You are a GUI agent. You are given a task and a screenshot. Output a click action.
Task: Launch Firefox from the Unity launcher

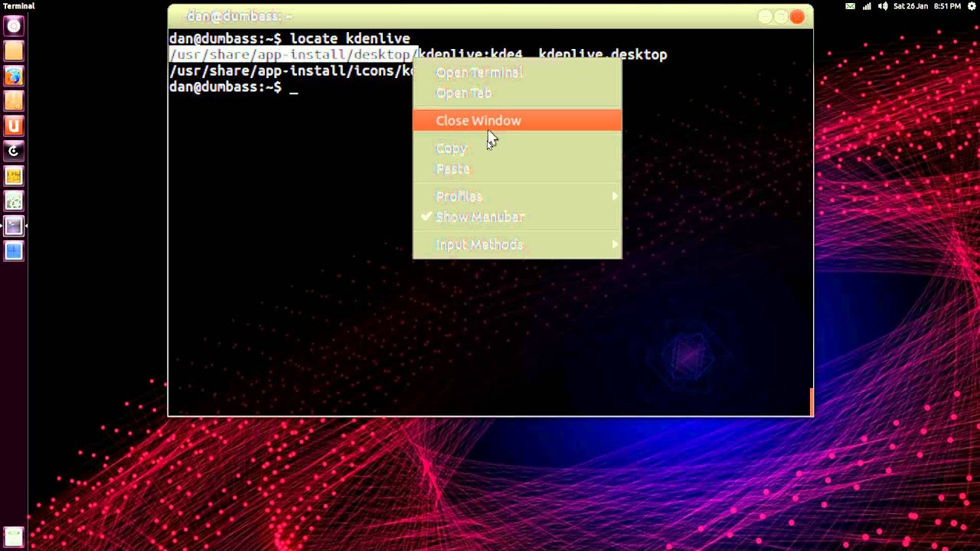pyautogui.click(x=14, y=77)
